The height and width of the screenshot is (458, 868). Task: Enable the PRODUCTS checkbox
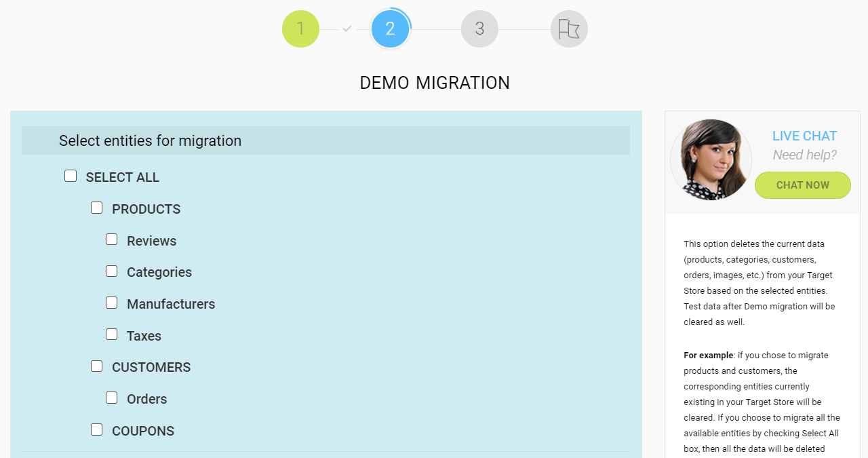97,208
